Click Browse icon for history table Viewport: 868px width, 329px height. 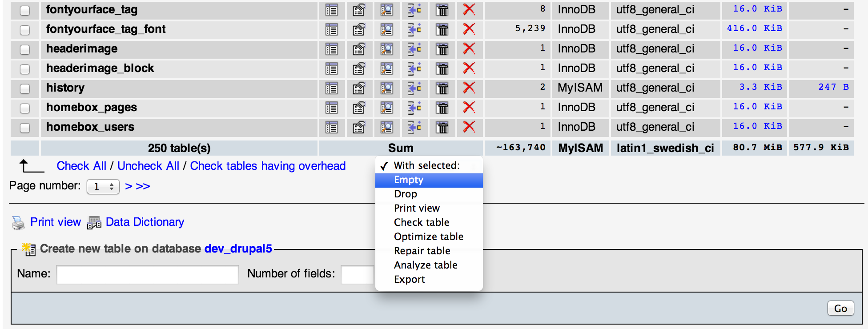pos(332,88)
